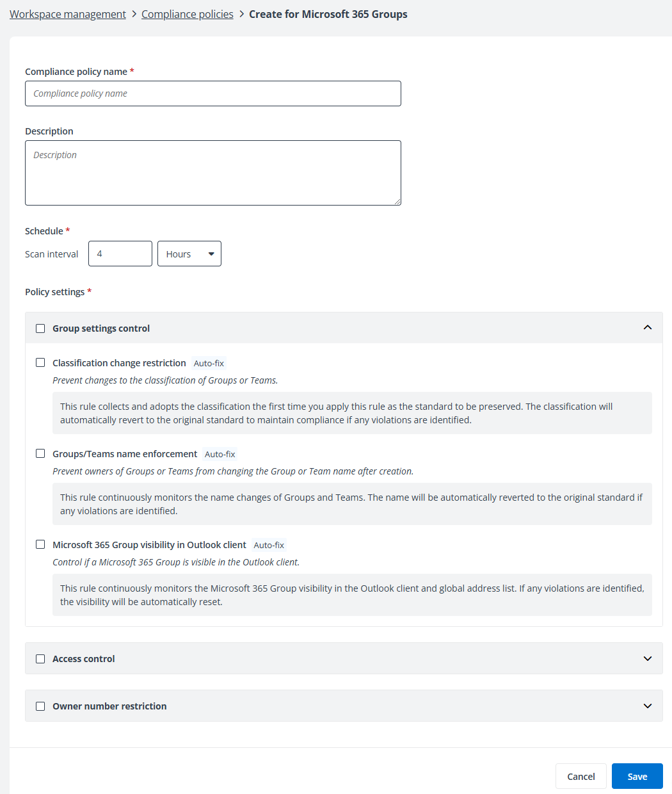Expand the "Owner number restriction" section
The width and height of the screenshot is (672, 794).
click(647, 706)
